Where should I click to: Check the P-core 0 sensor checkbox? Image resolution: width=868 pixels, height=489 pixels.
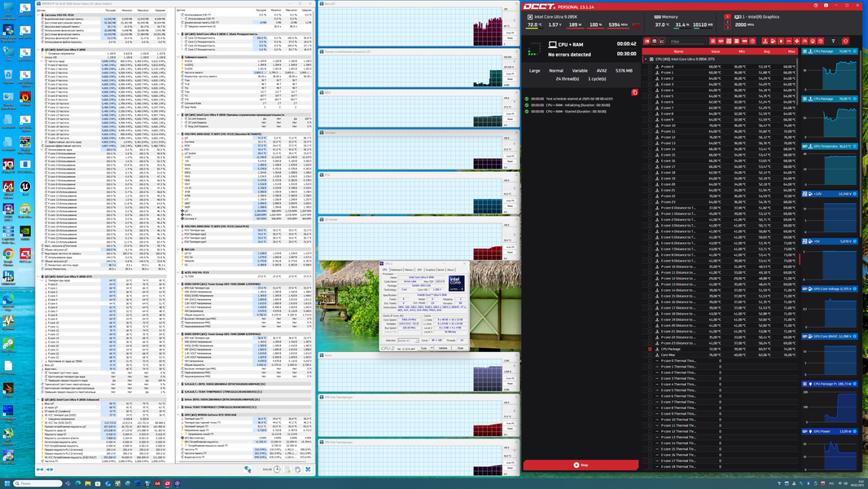(650, 67)
